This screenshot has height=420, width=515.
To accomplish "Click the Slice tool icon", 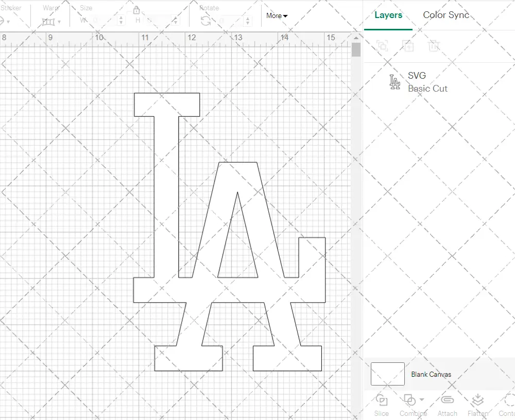I will [x=382, y=400].
